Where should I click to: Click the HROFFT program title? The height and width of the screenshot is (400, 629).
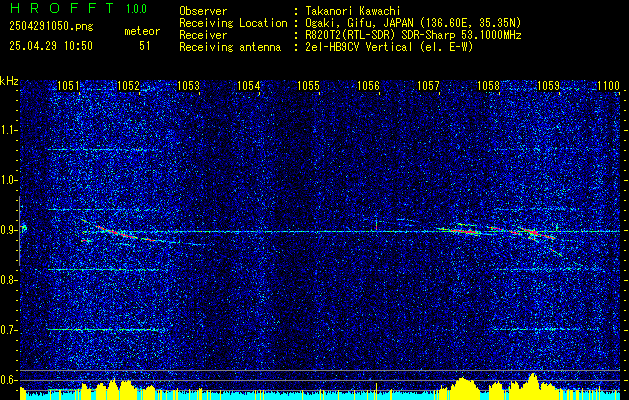62,8
